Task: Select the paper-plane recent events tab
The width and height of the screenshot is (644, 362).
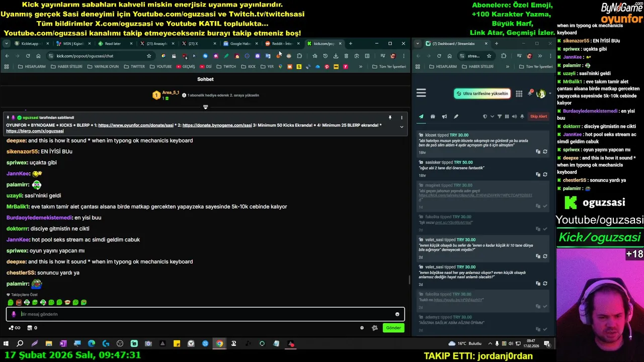Action: click(x=421, y=117)
